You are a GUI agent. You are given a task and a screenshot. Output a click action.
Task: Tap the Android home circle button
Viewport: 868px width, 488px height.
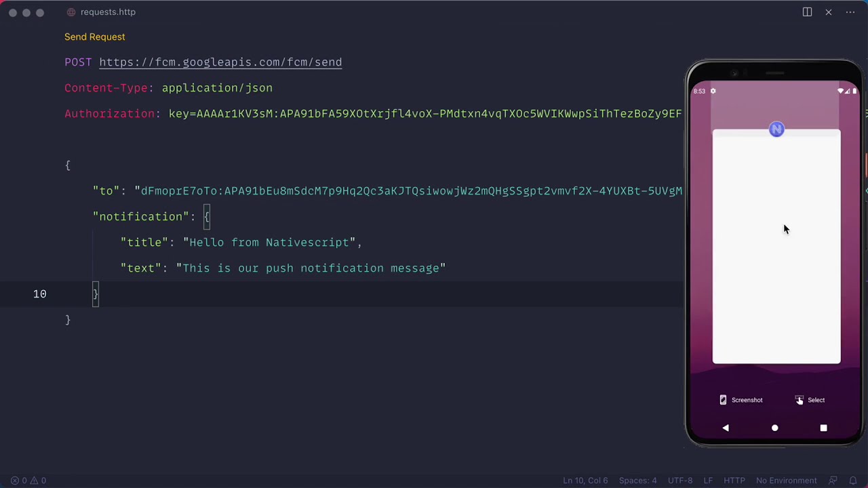[x=775, y=428]
